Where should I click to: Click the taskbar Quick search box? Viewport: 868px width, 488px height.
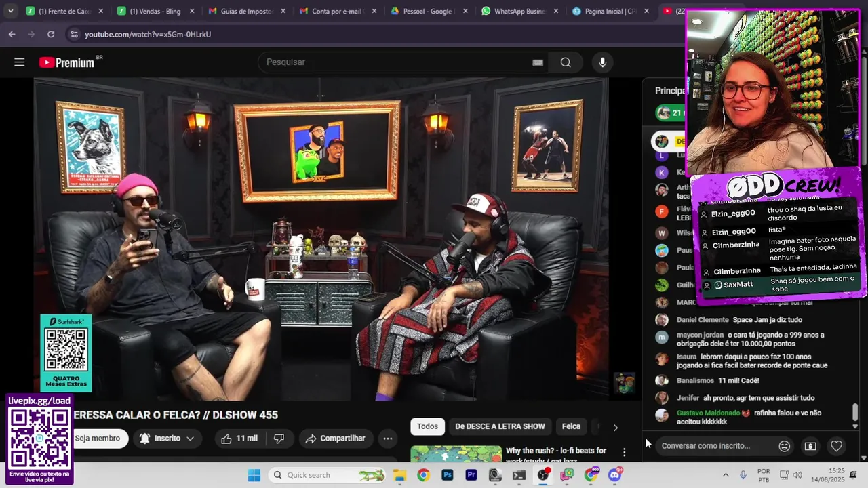[327, 475]
